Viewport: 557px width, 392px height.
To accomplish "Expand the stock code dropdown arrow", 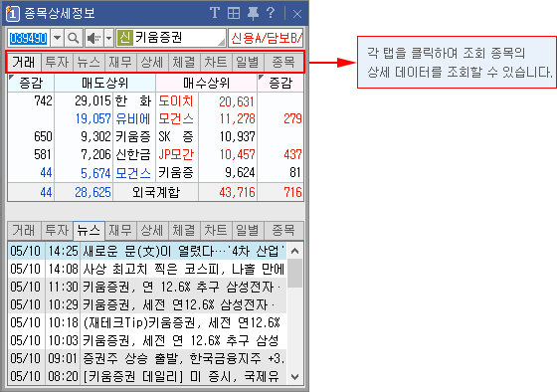I will (58, 38).
